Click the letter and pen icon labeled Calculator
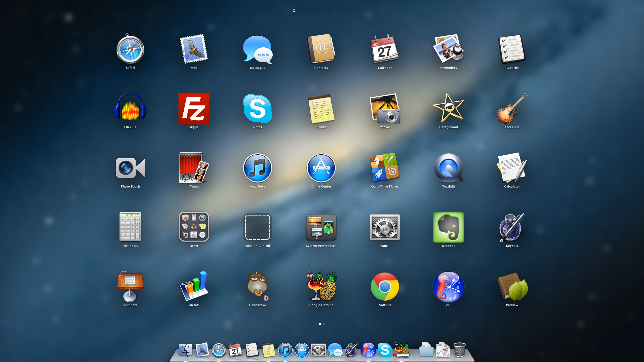This screenshot has width=644, height=362. point(512,167)
